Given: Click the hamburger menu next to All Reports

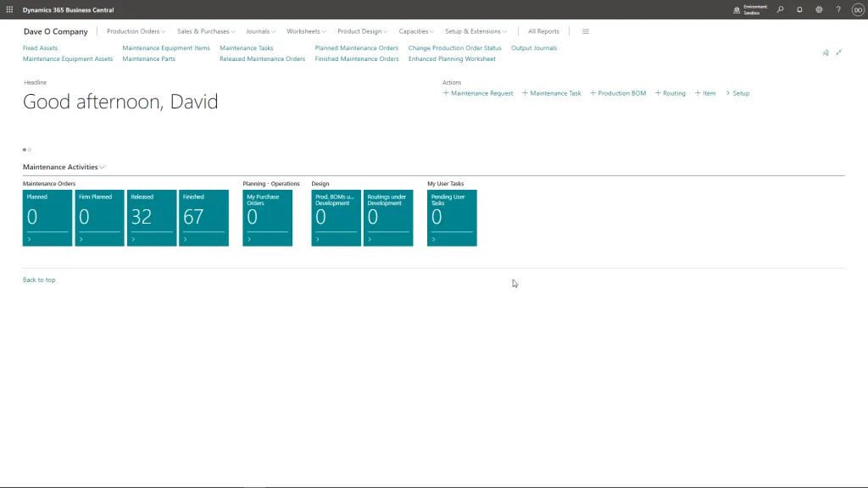Looking at the screenshot, I should tap(585, 30).
